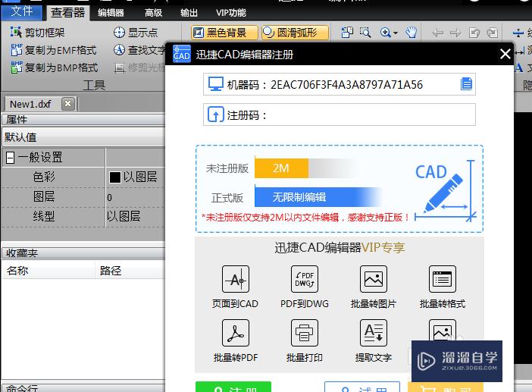Click the 注册码 upload arrow icon
The height and width of the screenshot is (392, 532).
pos(215,114)
